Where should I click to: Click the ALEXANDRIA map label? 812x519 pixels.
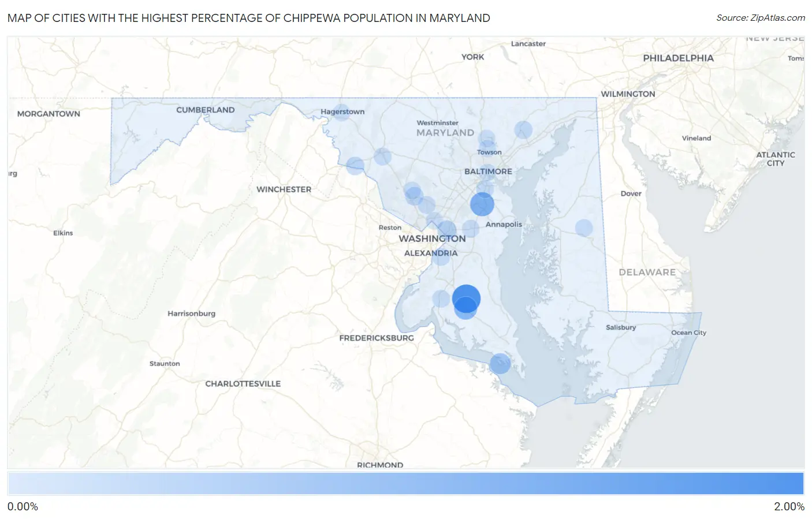[431, 253]
